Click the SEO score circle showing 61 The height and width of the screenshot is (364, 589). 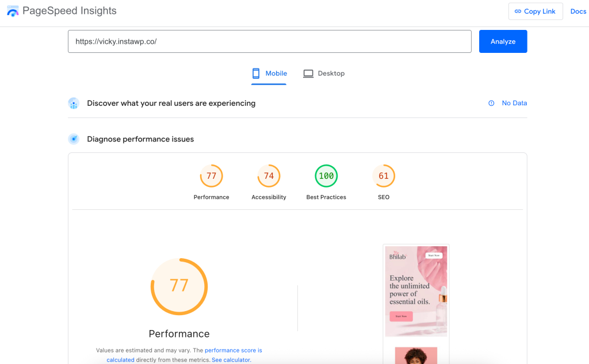pos(384,176)
